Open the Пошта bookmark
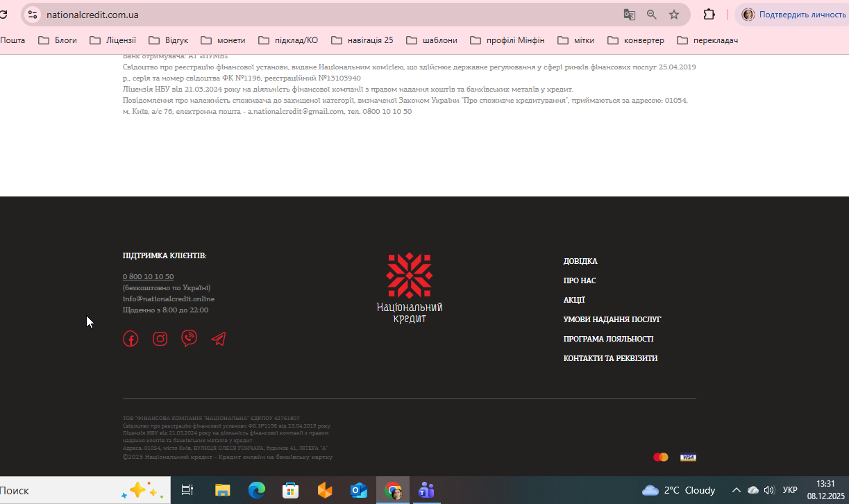The height and width of the screenshot is (504, 849). click(x=12, y=40)
